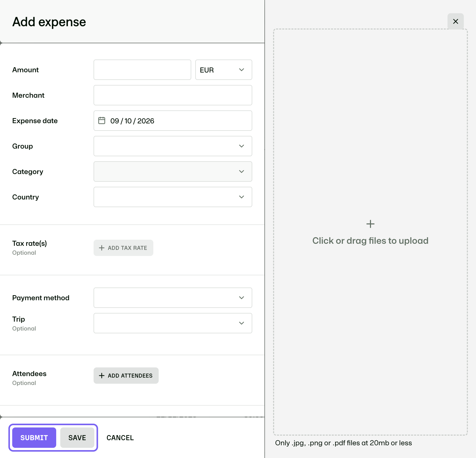The width and height of the screenshot is (476, 458).
Task: Click the Amount input field
Action: click(142, 70)
